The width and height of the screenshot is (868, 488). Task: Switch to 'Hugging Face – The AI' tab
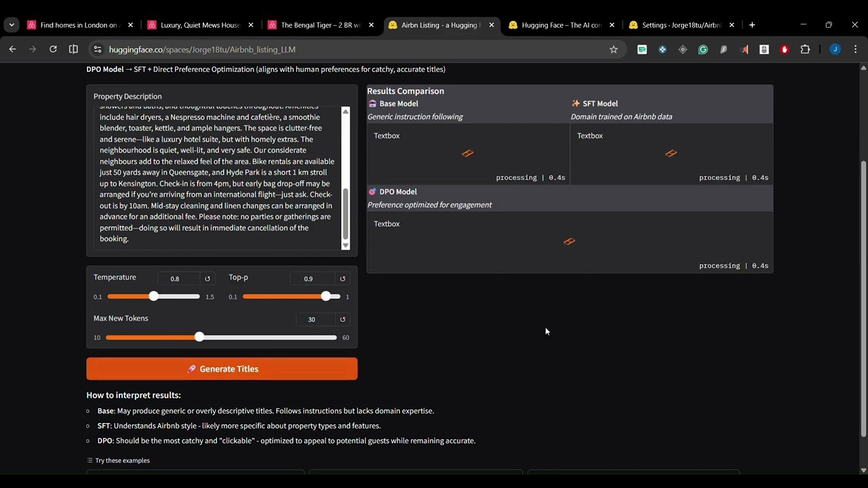[x=561, y=25]
